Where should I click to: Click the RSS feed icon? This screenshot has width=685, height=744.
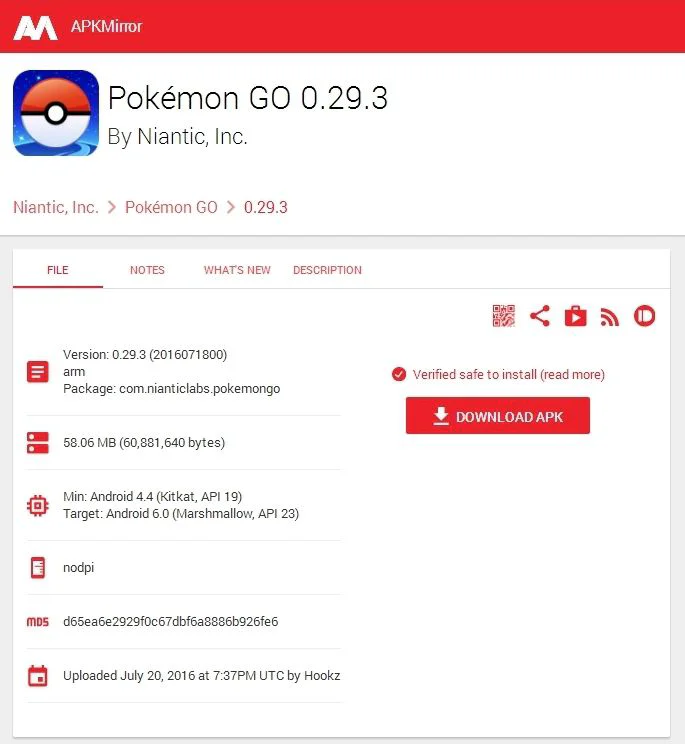(x=610, y=317)
